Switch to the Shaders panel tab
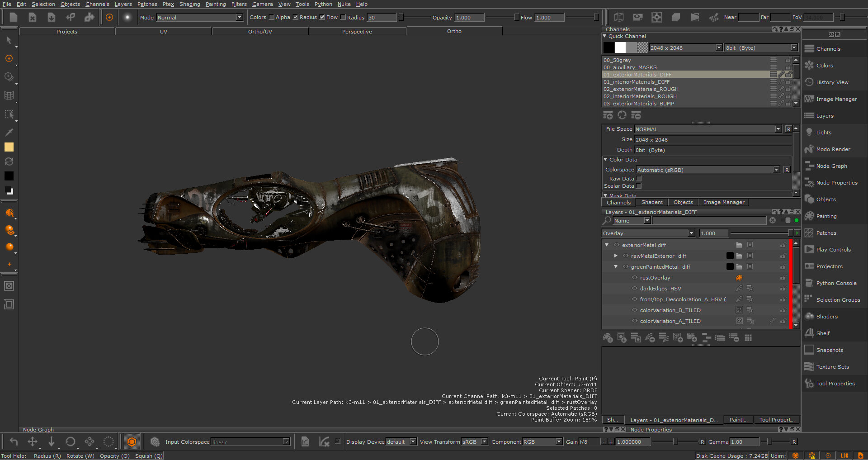This screenshot has height=460, width=868. click(651, 203)
